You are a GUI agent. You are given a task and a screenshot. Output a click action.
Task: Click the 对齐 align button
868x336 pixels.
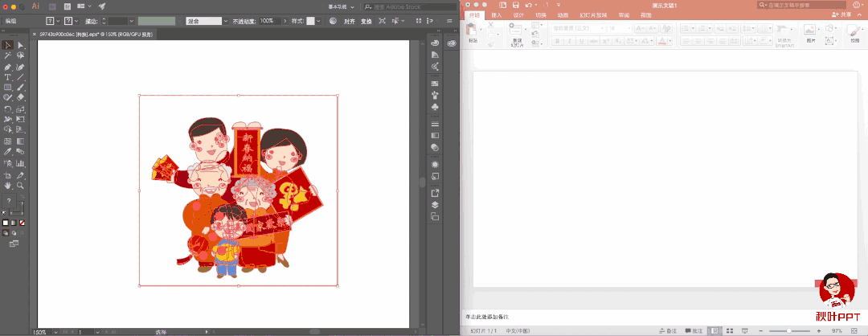350,20
